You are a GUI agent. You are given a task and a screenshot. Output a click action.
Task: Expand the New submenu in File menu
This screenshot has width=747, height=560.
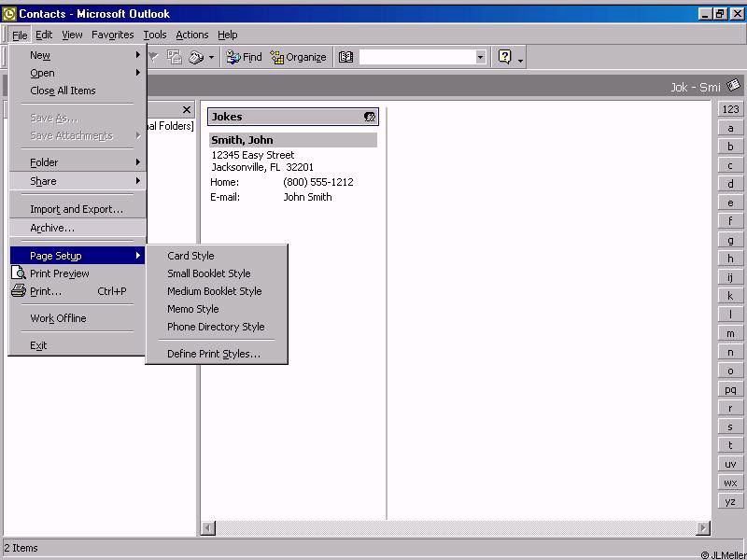[78, 55]
